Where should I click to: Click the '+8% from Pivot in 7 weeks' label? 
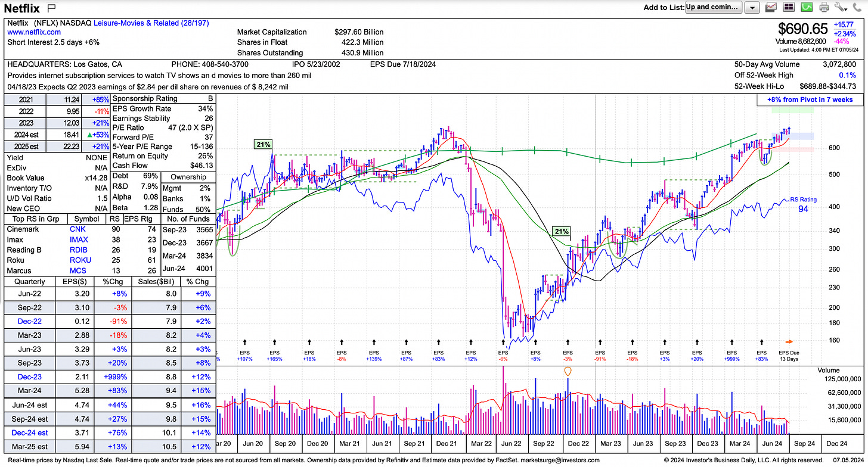810,99
